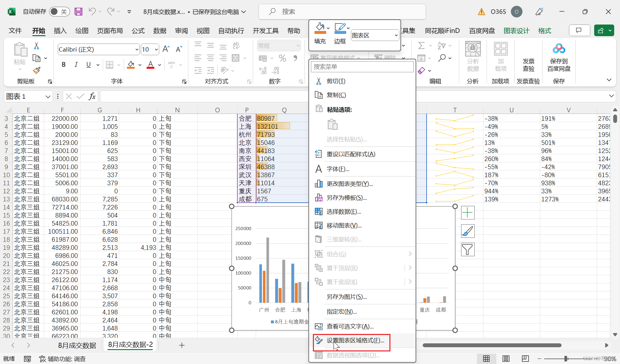The image size is (620, 364).
Task: Open underline style dropdown arrow
Action: pos(98,65)
